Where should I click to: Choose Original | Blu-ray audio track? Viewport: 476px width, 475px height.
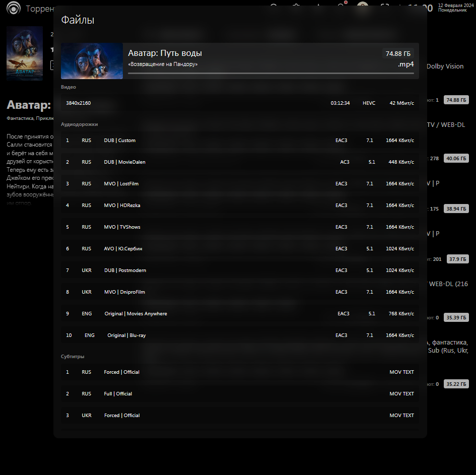tap(240, 335)
